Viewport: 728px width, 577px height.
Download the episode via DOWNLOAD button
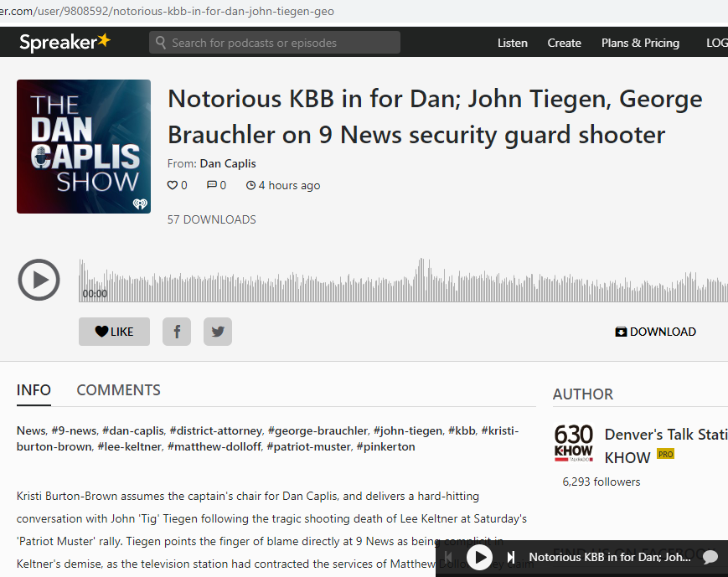(656, 332)
